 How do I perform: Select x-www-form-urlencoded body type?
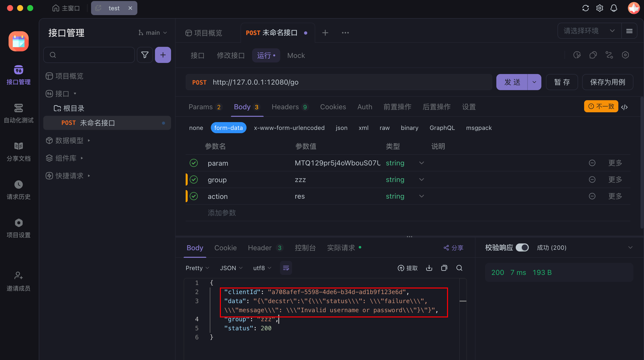[x=289, y=128]
